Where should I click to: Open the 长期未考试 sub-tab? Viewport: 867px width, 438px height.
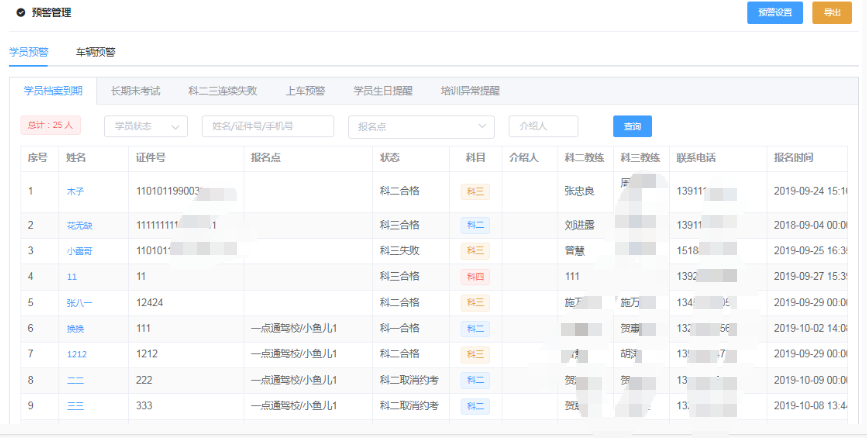coord(135,91)
